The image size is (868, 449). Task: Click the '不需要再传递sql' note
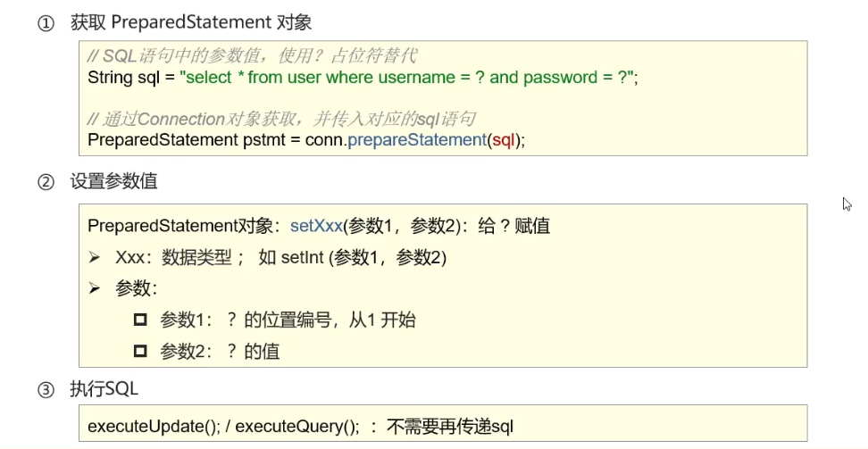pos(450,426)
